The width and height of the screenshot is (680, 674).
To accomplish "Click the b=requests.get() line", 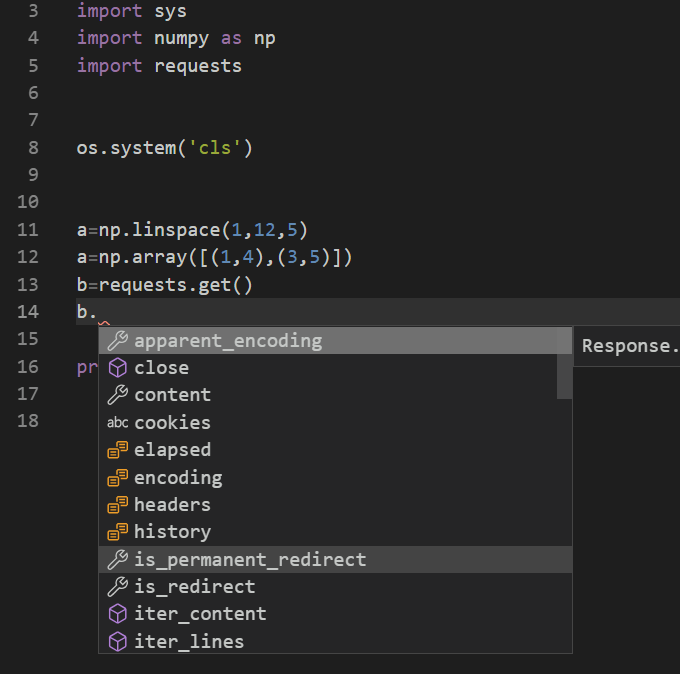I will (x=165, y=285).
